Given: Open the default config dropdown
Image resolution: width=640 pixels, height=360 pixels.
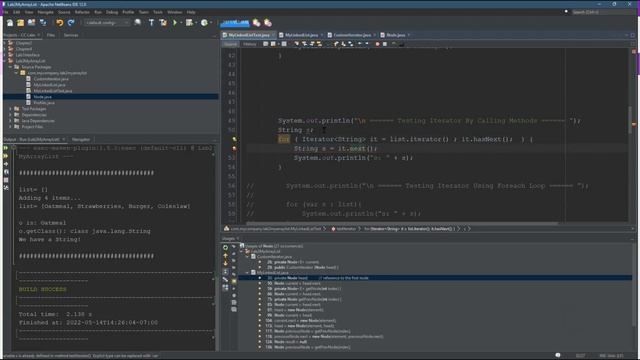Looking at the screenshot, I should click(x=107, y=23).
